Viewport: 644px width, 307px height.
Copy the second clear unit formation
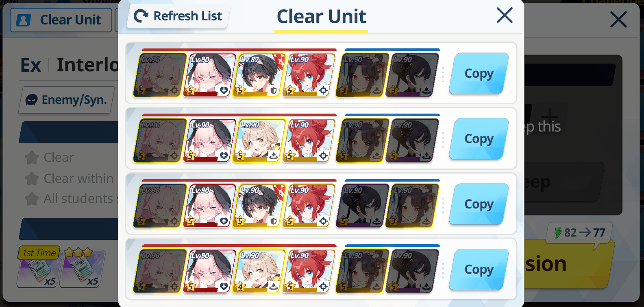(x=479, y=139)
